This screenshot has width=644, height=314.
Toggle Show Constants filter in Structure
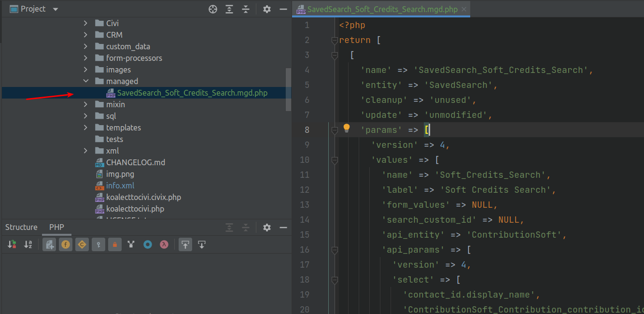coord(82,245)
